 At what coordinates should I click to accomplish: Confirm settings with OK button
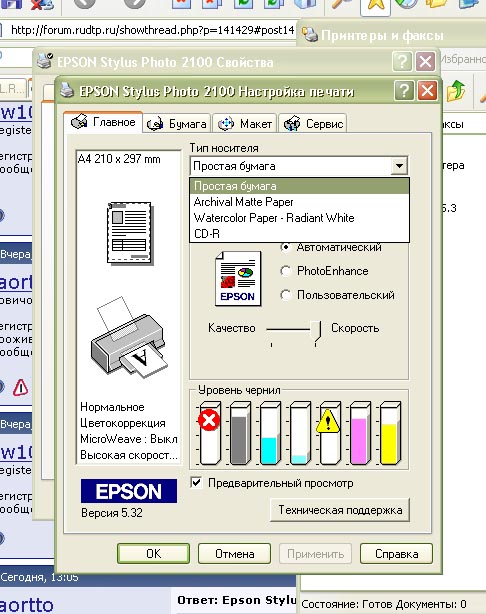pyautogui.click(x=154, y=553)
